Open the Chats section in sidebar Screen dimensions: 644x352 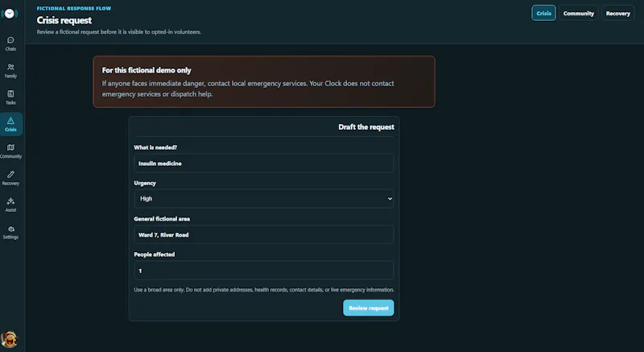pyautogui.click(x=10, y=43)
